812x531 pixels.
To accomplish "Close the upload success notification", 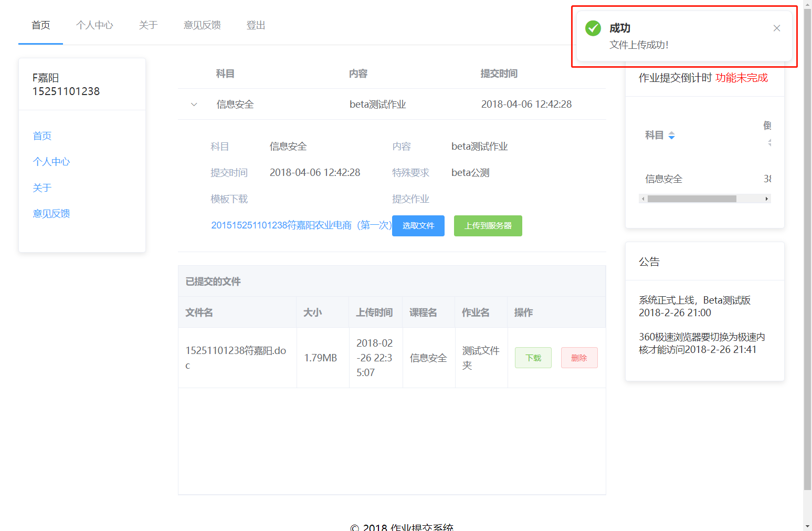I will (776, 28).
